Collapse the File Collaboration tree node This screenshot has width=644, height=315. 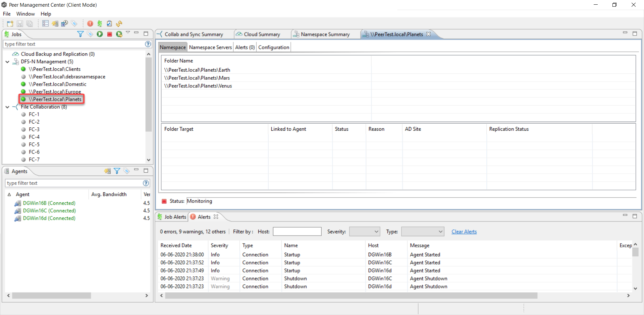click(7, 107)
